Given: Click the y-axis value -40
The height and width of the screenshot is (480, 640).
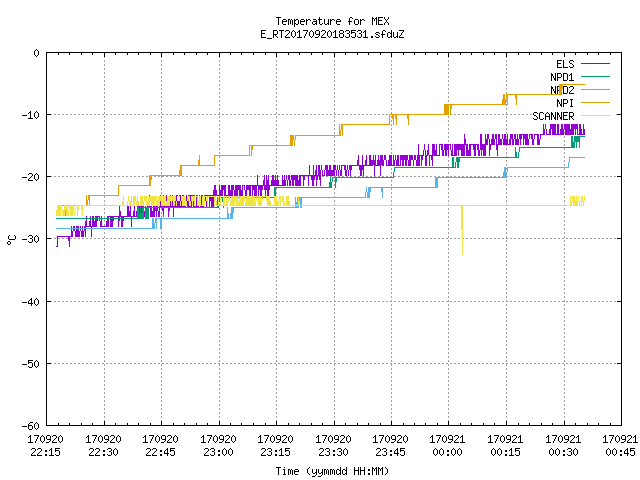Looking at the screenshot, I should pos(31,302).
